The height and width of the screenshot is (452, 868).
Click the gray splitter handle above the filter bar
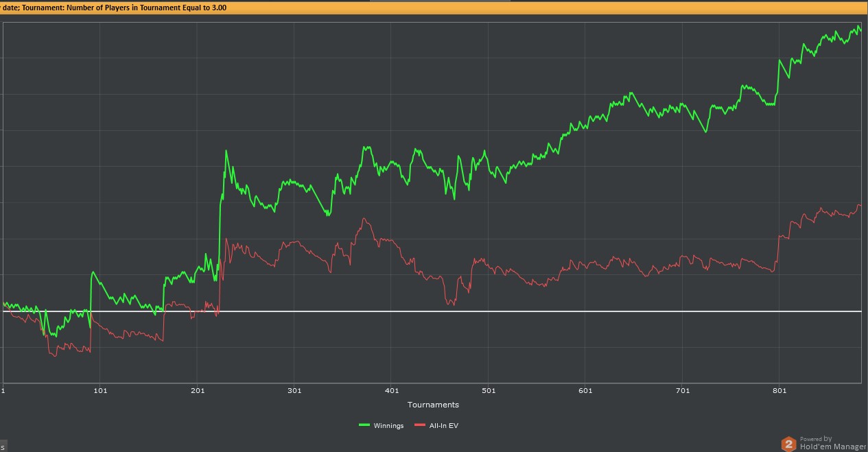[x=439, y=1]
